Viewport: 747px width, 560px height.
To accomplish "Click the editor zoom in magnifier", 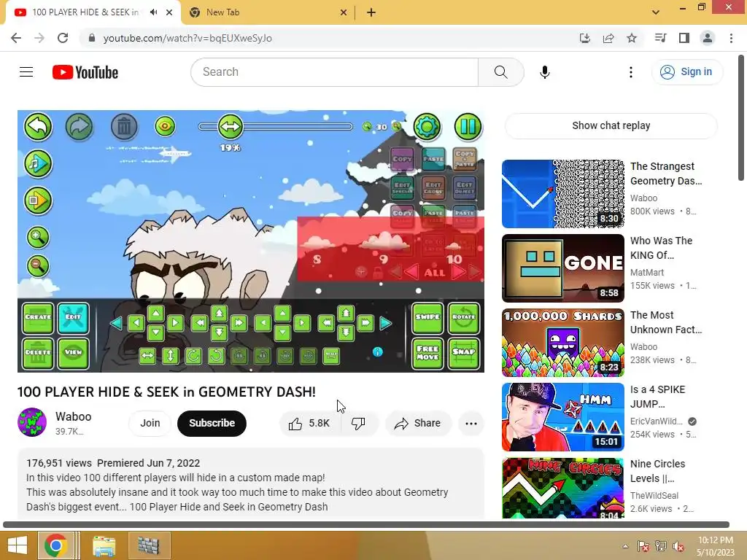I will tap(38, 237).
